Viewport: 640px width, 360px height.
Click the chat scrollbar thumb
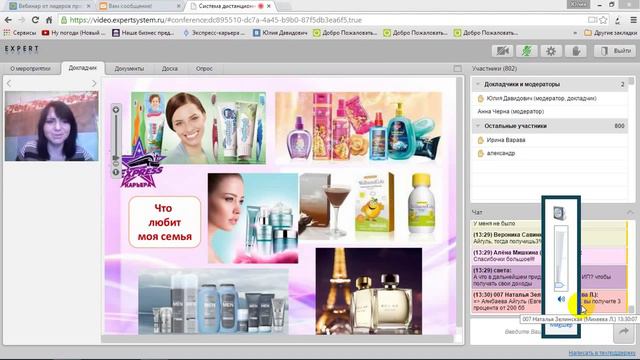coord(631,309)
